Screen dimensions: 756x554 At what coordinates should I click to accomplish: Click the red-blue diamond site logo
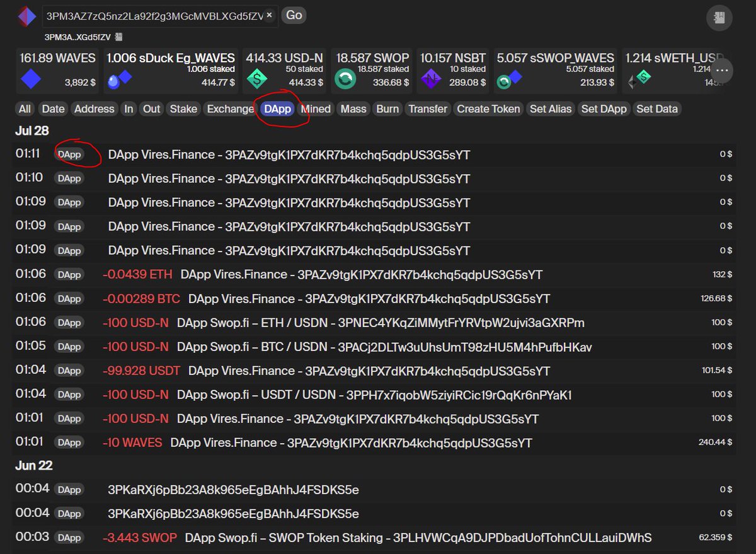coord(27,16)
